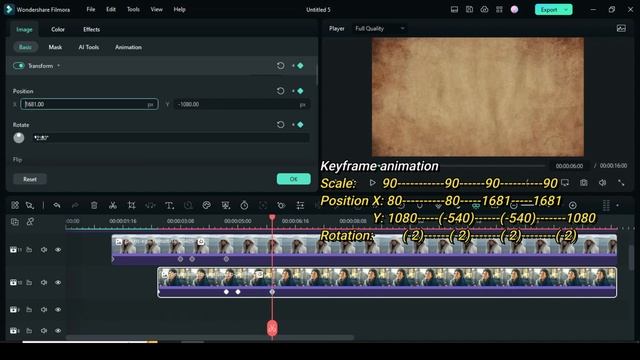Click the Rotate dial knob
The image size is (640, 360).
(x=19, y=138)
